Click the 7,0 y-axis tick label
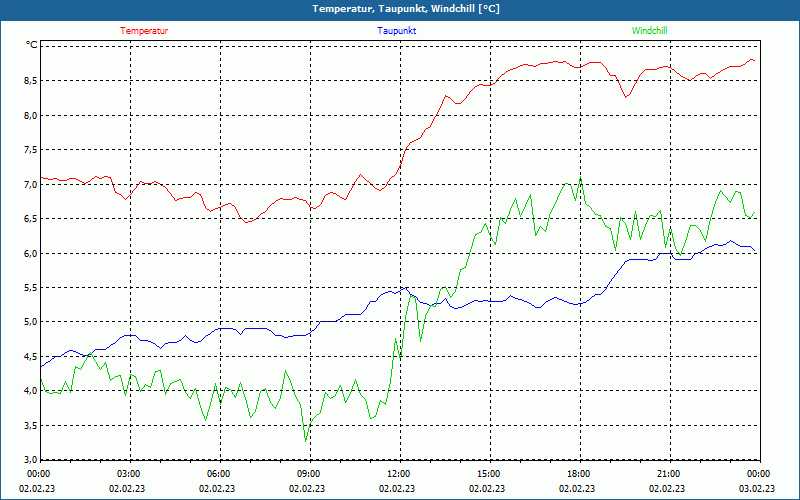800x500 pixels. (x=32, y=184)
